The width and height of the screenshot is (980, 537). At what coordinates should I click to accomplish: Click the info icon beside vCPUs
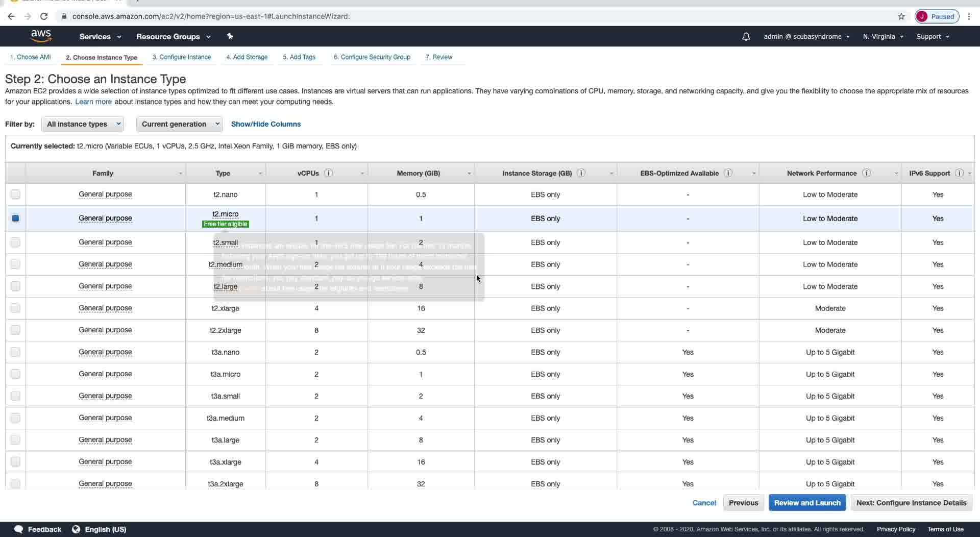[x=329, y=173]
